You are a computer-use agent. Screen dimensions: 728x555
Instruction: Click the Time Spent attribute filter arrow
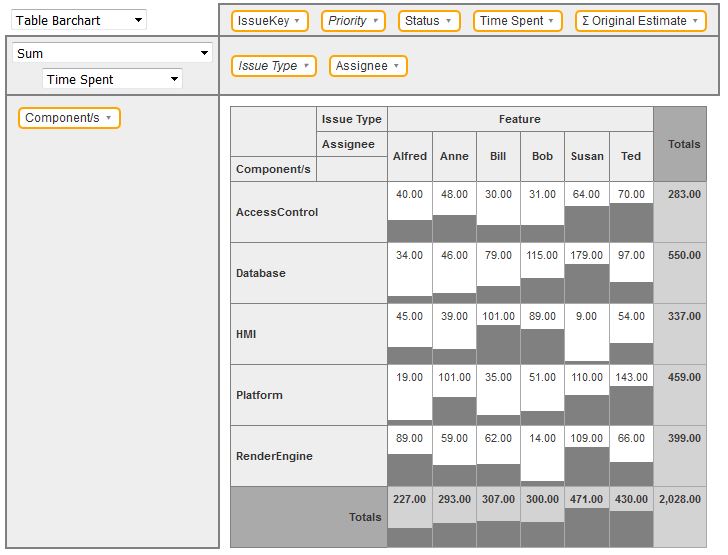(551, 21)
